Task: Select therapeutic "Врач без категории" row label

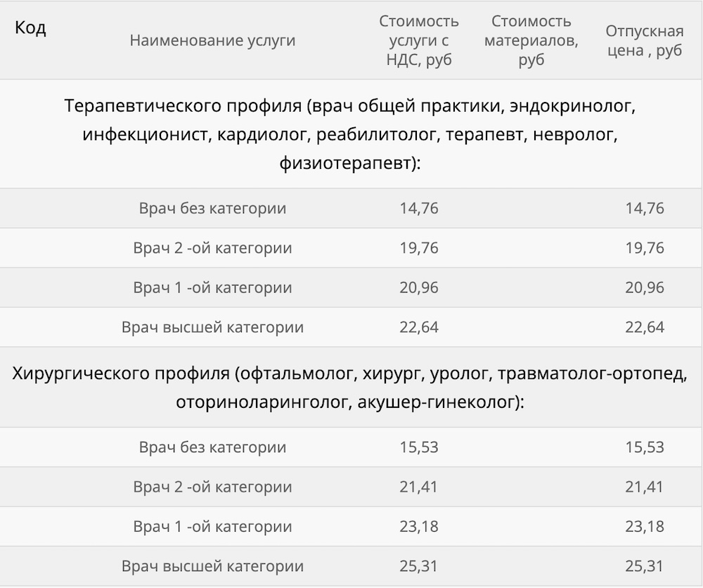Action: [212, 209]
